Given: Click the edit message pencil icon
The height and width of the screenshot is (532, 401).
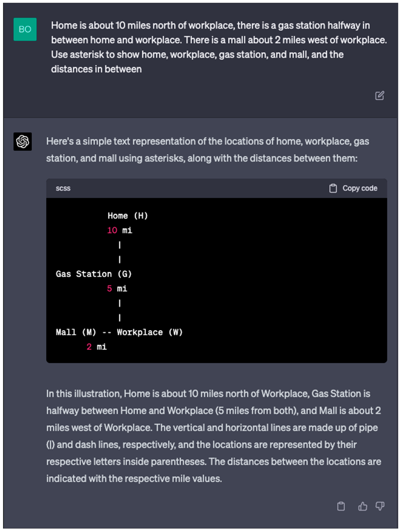Looking at the screenshot, I should pyautogui.click(x=379, y=96).
